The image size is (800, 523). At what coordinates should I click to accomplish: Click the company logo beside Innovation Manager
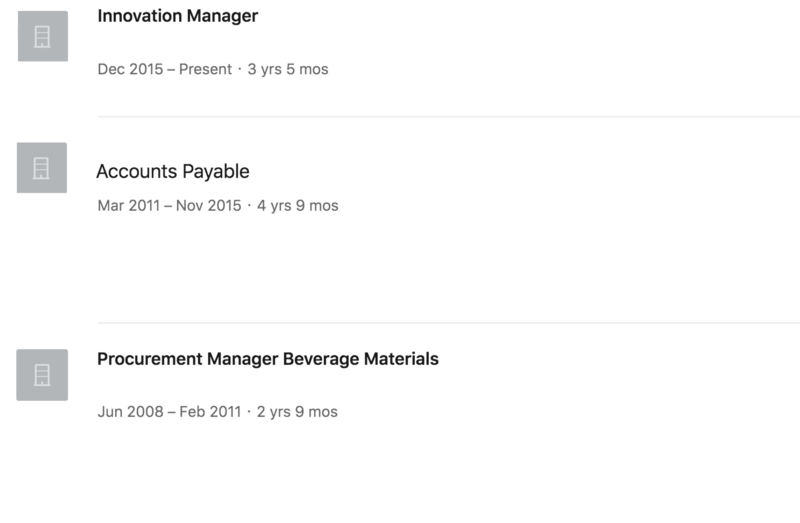tap(42, 37)
